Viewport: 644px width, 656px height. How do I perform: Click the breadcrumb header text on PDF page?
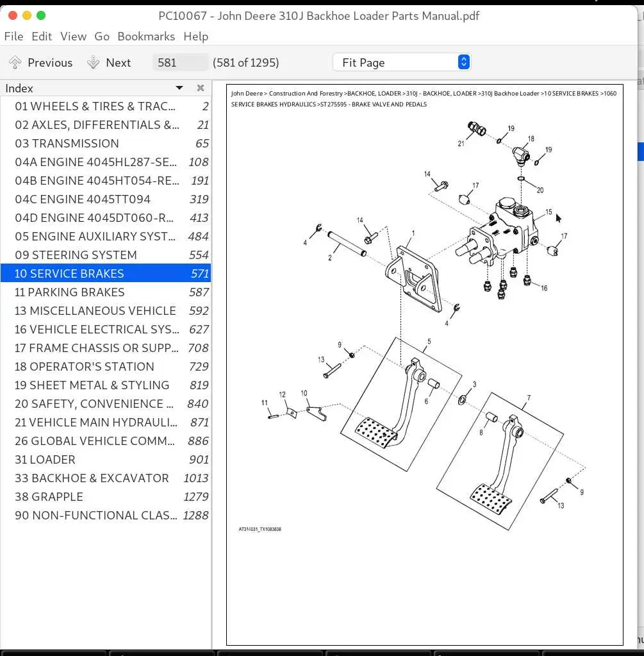point(424,99)
